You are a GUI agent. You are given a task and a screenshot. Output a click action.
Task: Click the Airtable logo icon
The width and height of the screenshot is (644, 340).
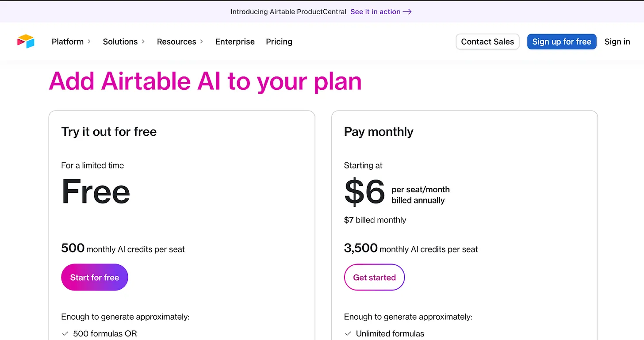pos(26,42)
